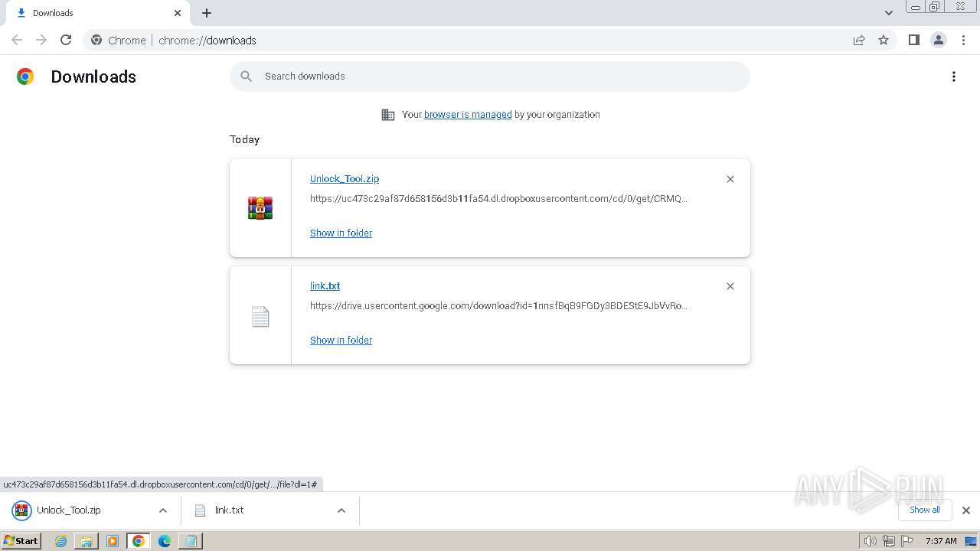Click the text file icon of link.txt

coord(260,317)
